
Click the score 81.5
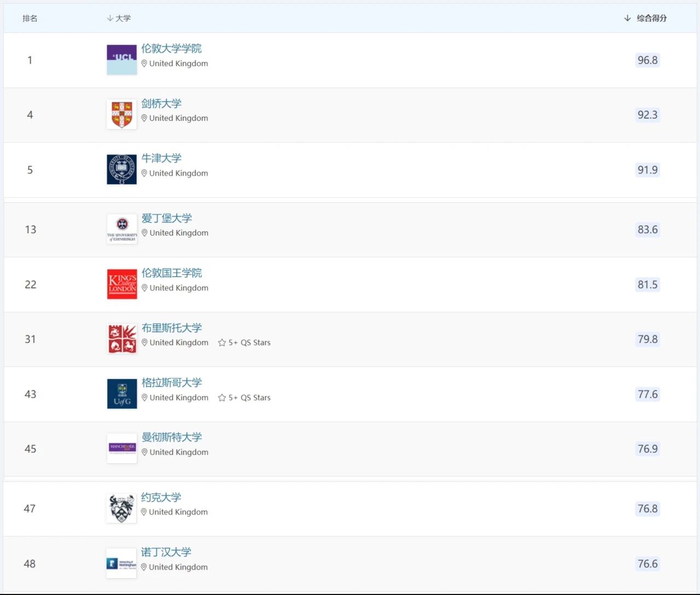[647, 284]
